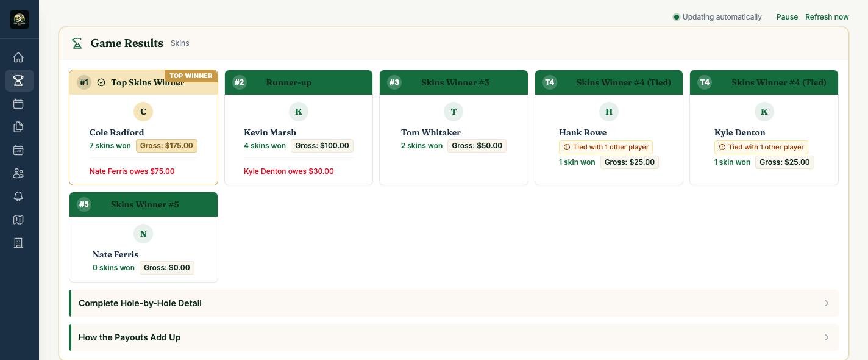
Task: Click the Kyle Denton name on his card
Action: point(739,132)
